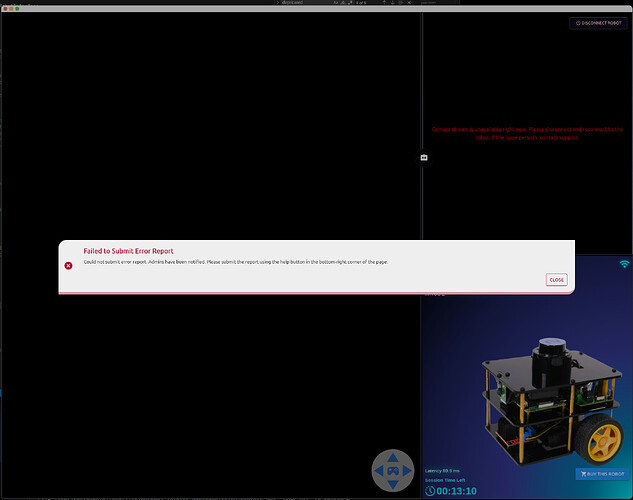This screenshot has height=500, width=633.
Task: Close the Failed to Submit Error Report dialog
Action: [x=556, y=280]
